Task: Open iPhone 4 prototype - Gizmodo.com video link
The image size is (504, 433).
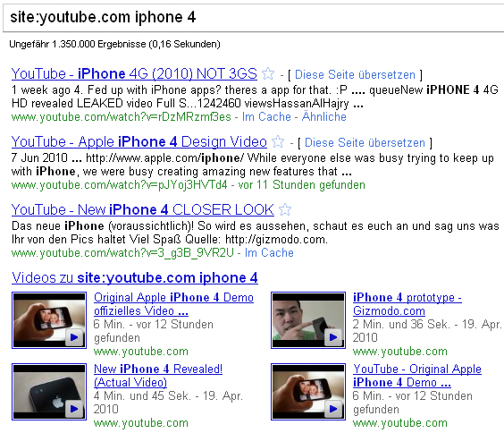Action: click(x=407, y=304)
